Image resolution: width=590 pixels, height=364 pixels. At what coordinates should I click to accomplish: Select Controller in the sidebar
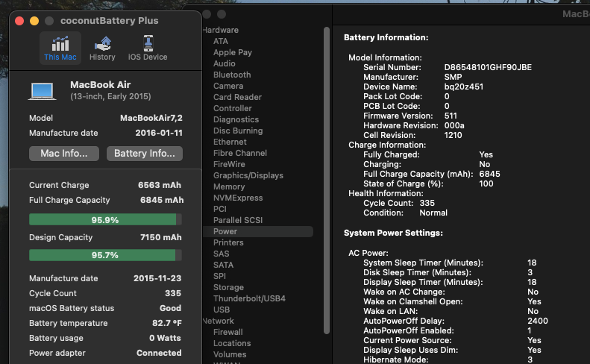pos(233,108)
